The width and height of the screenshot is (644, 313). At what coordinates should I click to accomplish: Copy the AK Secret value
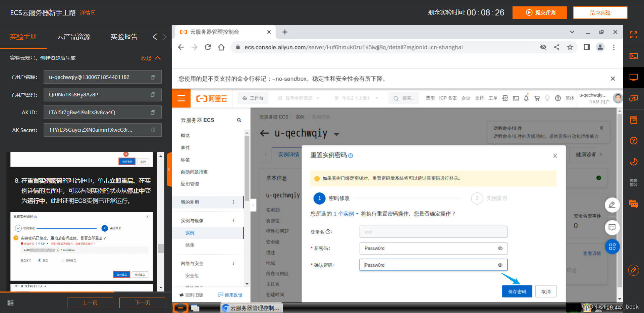click(x=153, y=130)
